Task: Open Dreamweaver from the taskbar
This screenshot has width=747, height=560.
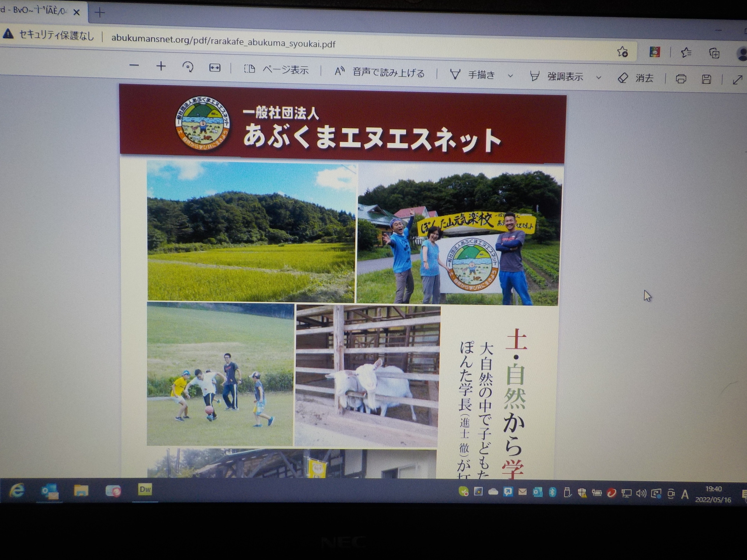Action: (145, 490)
